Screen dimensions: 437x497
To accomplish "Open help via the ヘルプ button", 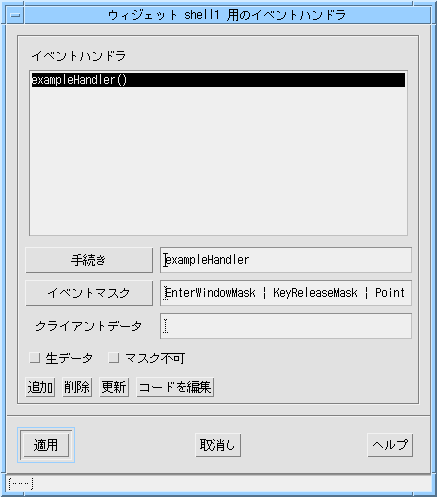I will (x=390, y=445).
